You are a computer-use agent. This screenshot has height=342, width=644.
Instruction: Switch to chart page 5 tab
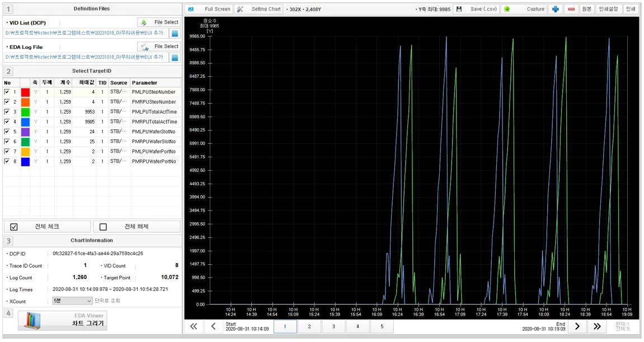tap(382, 326)
